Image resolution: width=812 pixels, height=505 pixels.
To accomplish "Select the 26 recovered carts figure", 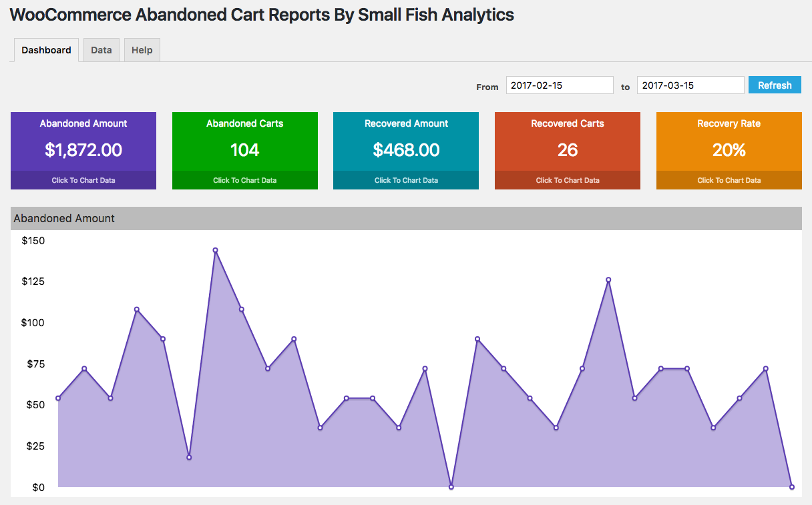I will [x=568, y=150].
